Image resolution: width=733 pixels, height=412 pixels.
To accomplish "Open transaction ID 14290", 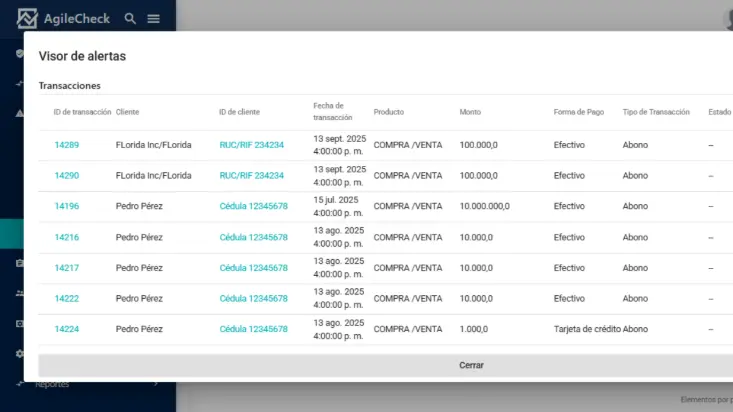I will pyautogui.click(x=66, y=176).
